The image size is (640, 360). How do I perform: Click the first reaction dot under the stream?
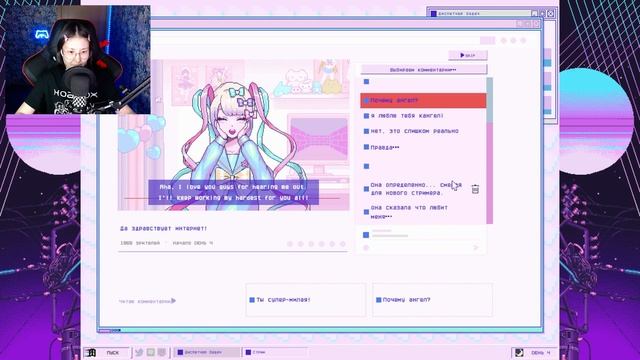coord(290,244)
